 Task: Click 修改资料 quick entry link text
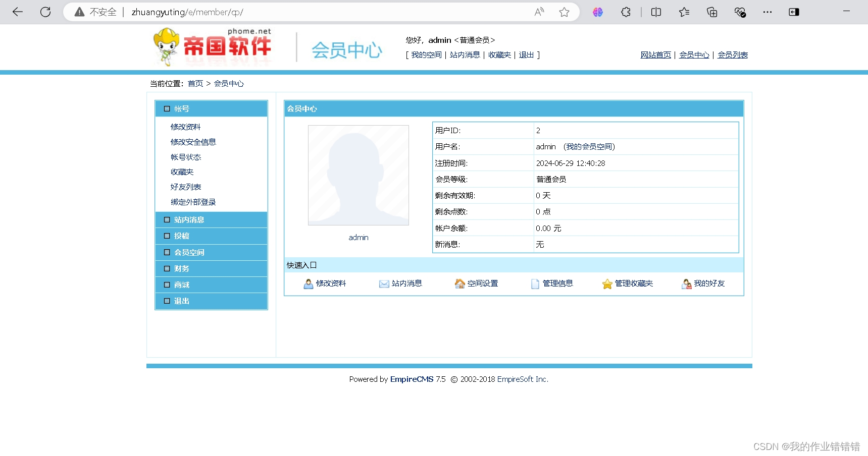(331, 283)
